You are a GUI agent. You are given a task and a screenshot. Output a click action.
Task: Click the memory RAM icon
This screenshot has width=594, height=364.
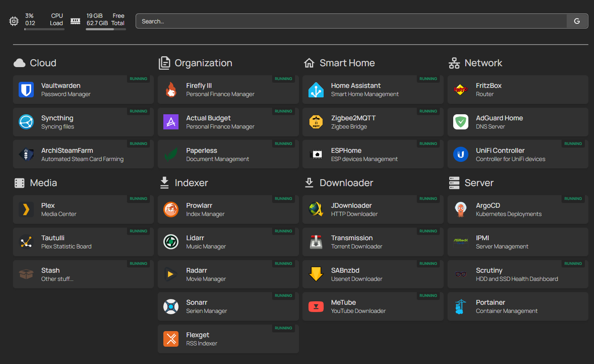tap(75, 21)
